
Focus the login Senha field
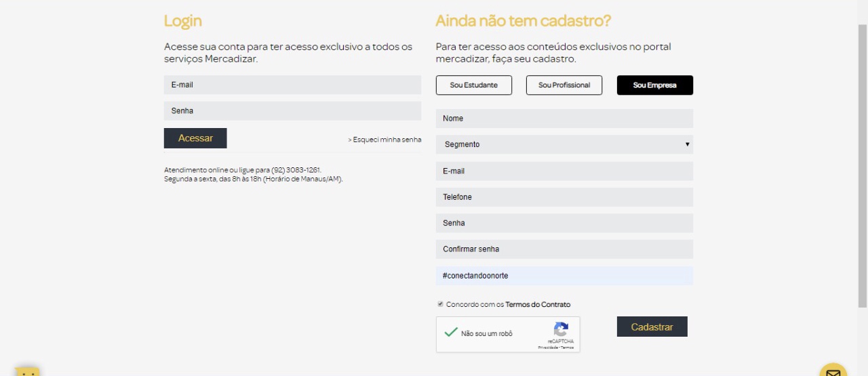292,110
